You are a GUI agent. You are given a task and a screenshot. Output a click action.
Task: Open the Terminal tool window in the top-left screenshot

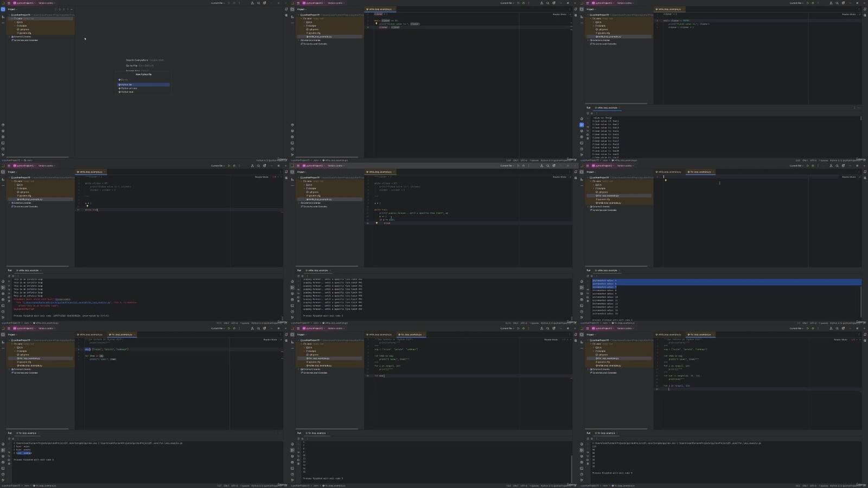tap(3, 143)
